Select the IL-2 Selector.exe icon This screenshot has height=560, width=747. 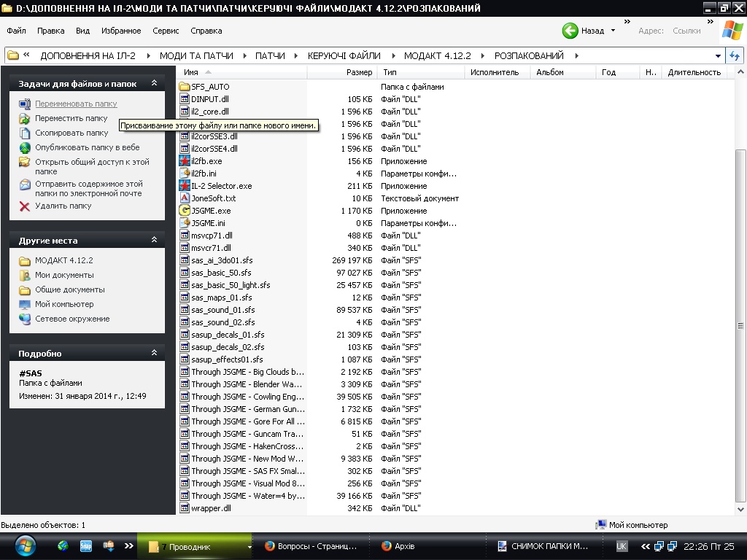[185, 186]
